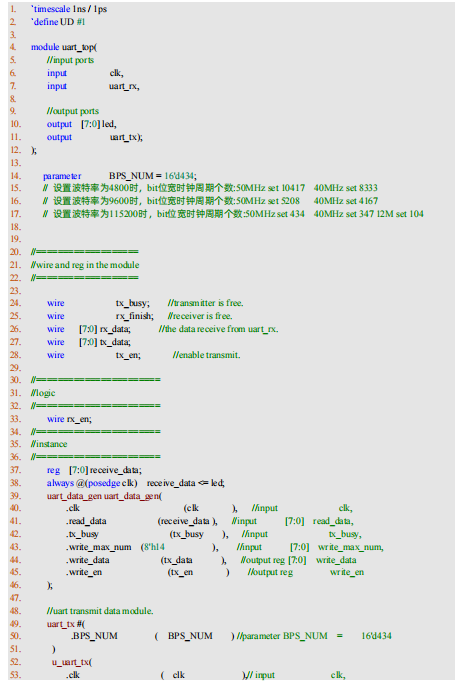Select the rx_finish; wire name
The image size is (466, 691).
(x=134, y=316)
